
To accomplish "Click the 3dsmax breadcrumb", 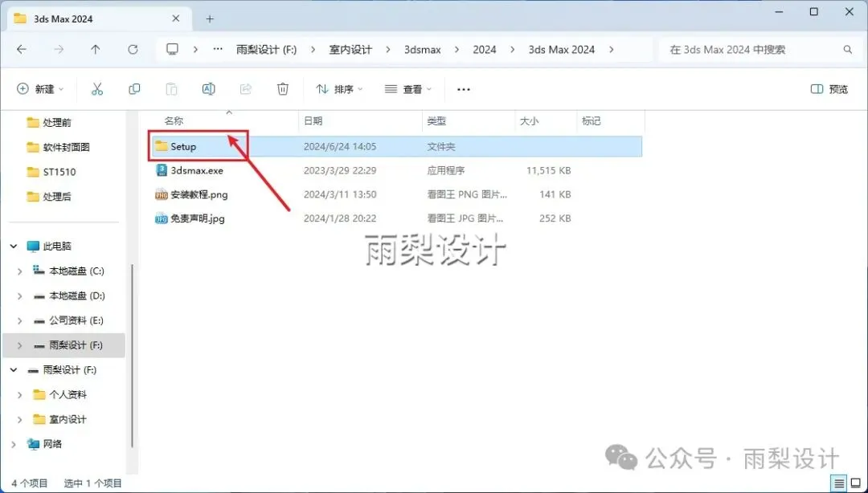I will [x=423, y=49].
